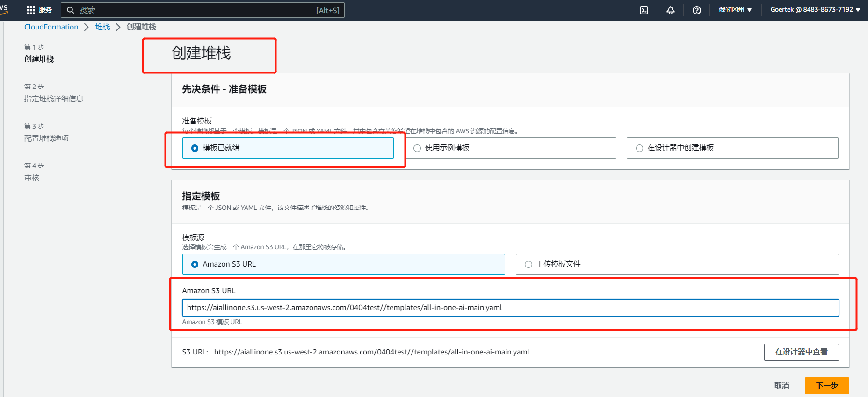Click the 取消 button

click(781, 385)
